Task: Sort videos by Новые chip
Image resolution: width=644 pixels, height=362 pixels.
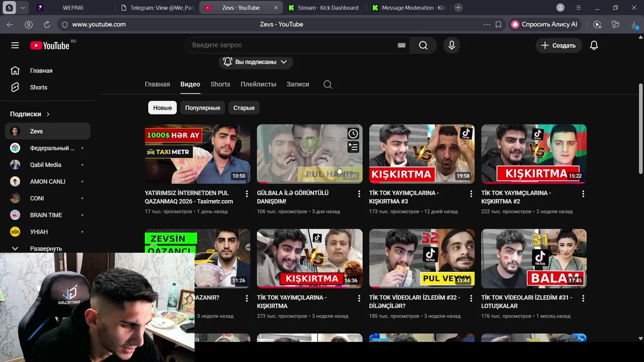Action: tap(163, 108)
